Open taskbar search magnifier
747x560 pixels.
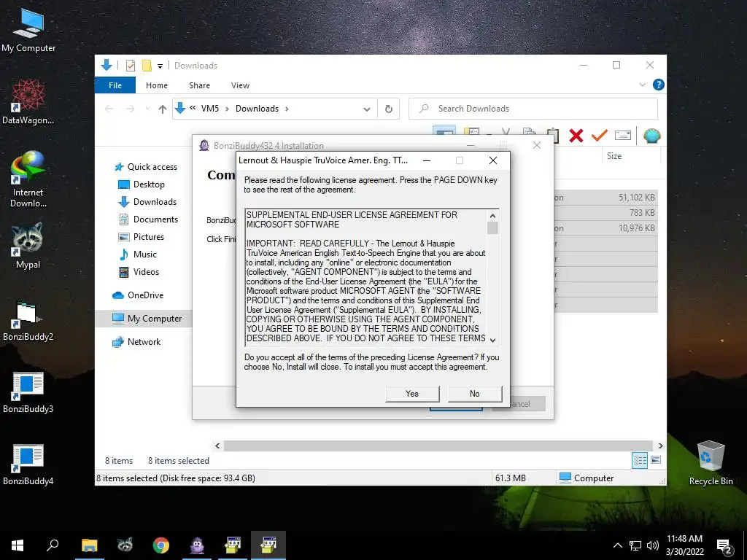click(x=53, y=545)
